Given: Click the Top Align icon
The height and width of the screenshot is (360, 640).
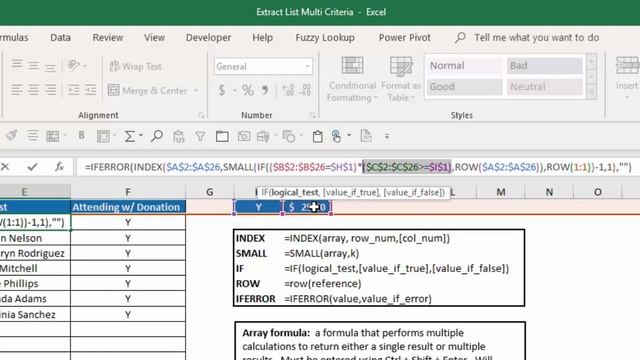Looking at the screenshot, I should click(x=17, y=65).
